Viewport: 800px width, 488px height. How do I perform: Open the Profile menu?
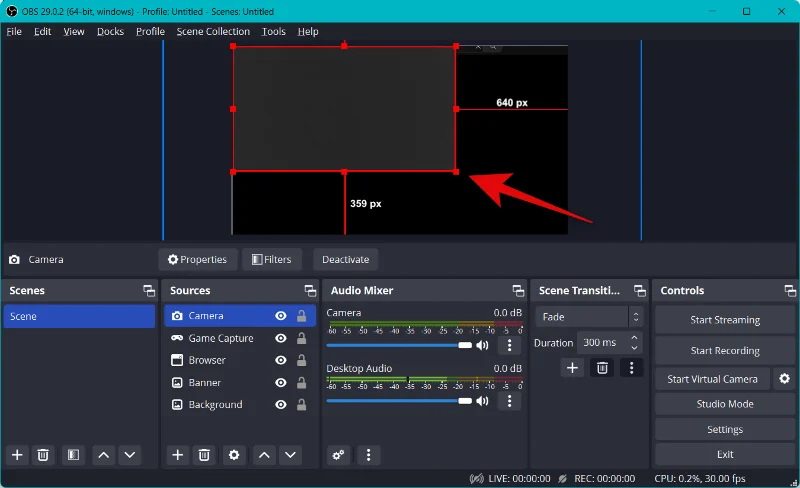(150, 32)
